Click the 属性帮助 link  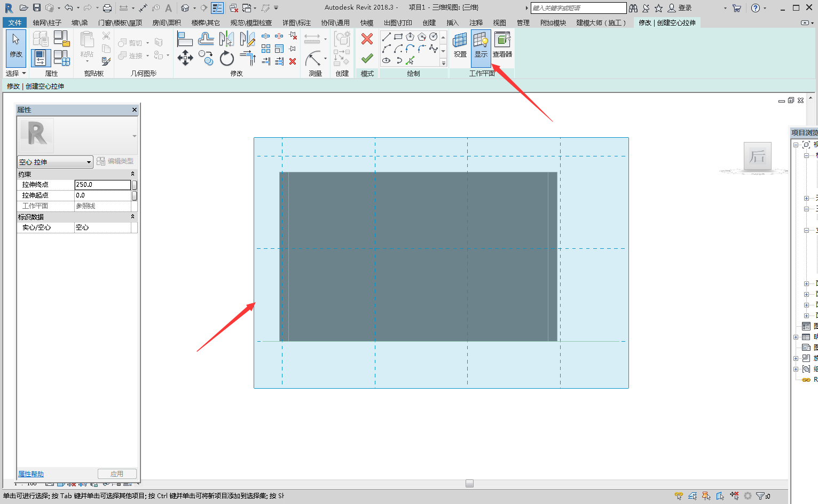[x=31, y=474]
